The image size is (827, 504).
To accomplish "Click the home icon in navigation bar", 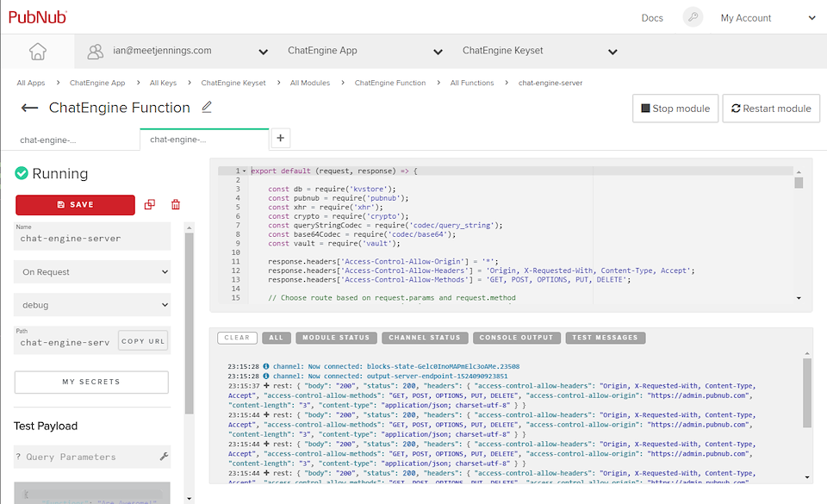I will coord(38,51).
